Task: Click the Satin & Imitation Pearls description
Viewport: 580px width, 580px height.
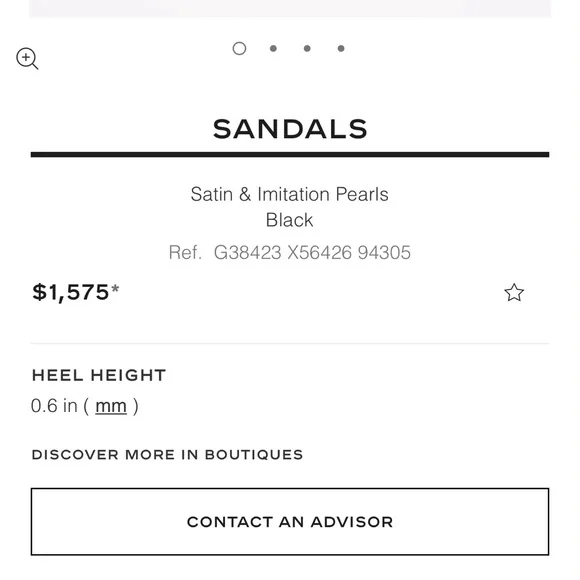Action: tap(290, 194)
